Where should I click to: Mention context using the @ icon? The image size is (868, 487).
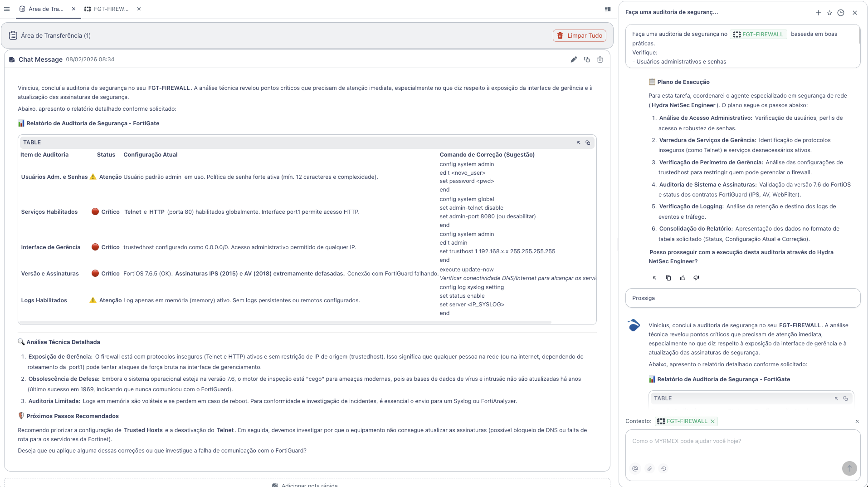coord(635,468)
